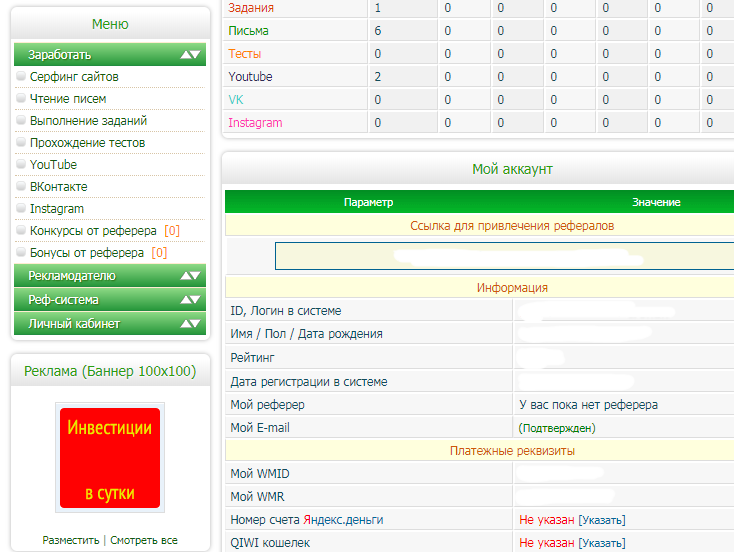The width and height of the screenshot is (735, 552).
Task: Open Серфинг сайтов menu link
Action: pos(74,77)
